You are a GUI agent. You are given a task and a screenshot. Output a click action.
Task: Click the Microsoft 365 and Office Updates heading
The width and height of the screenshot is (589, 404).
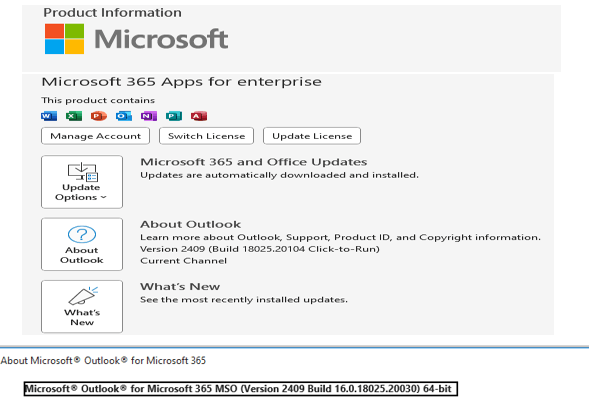click(x=254, y=162)
